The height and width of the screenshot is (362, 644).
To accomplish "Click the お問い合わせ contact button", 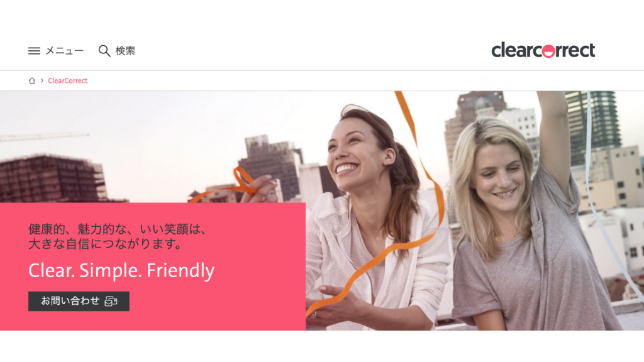I will pyautogui.click(x=79, y=301).
